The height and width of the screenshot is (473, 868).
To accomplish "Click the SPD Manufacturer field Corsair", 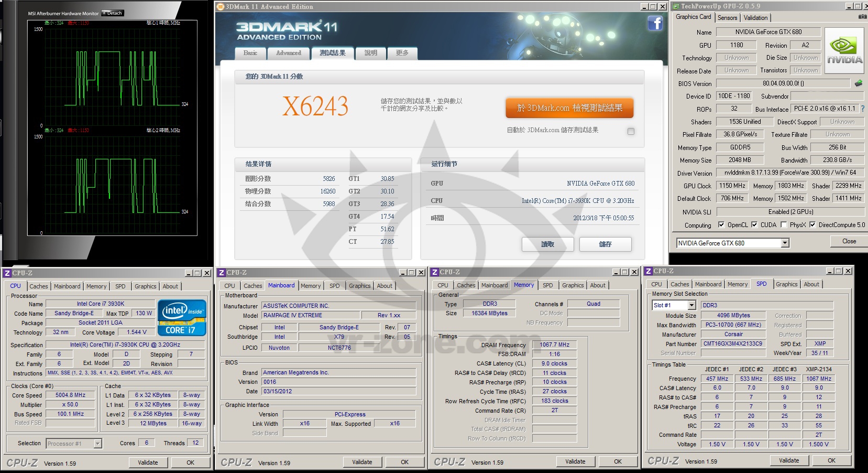I will (733, 334).
